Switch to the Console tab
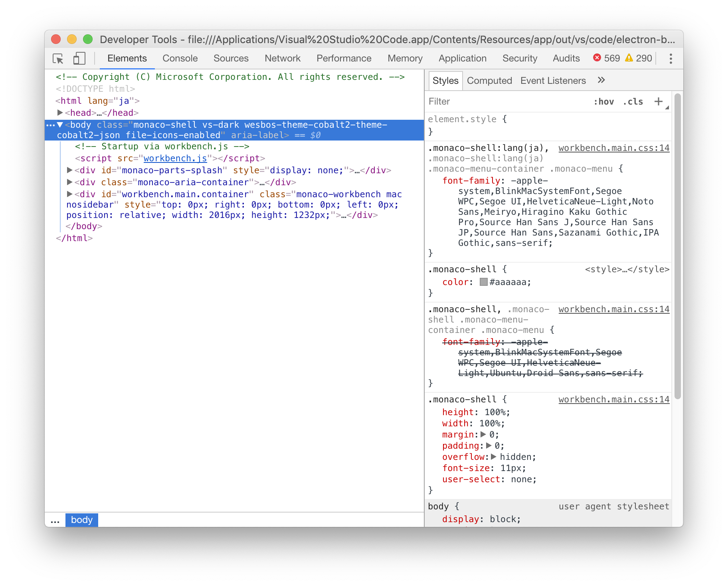Viewport: 728px width, 586px height. (180, 58)
